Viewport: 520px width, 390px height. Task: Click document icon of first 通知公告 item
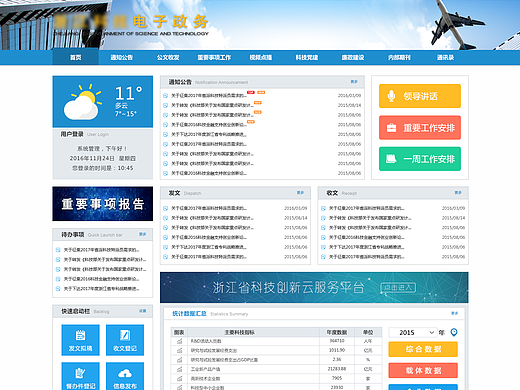pyautogui.click(x=165, y=96)
